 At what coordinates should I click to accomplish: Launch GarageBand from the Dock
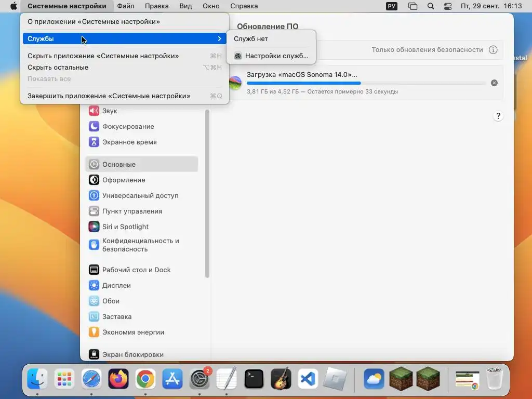281,379
